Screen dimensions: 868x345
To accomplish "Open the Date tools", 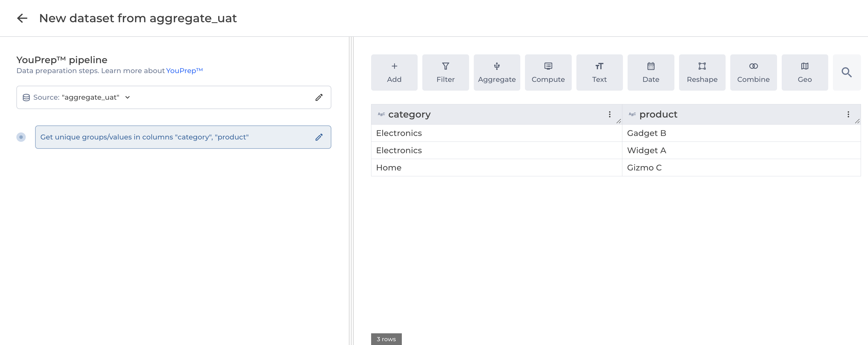I will [650, 73].
